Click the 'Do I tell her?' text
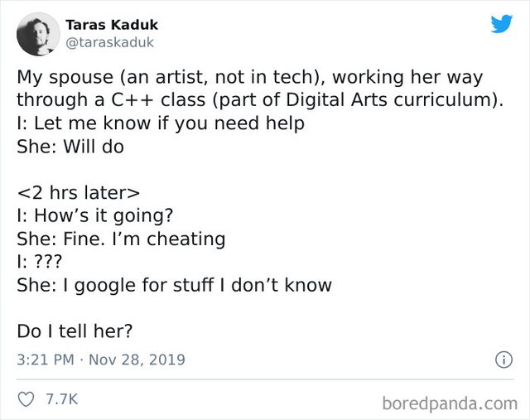Image resolution: width=530 pixels, height=420 pixels. [75, 331]
